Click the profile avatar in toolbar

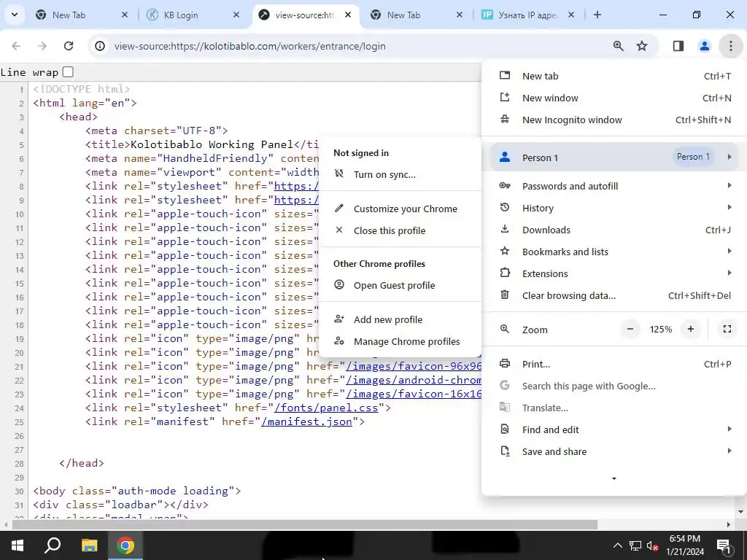point(704,46)
